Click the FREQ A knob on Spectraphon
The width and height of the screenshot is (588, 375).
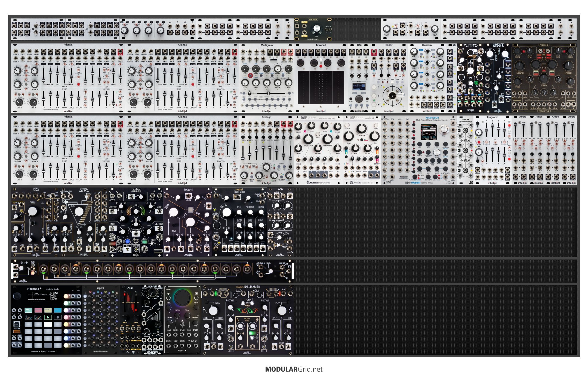pyautogui.click(x=213, y=310)
